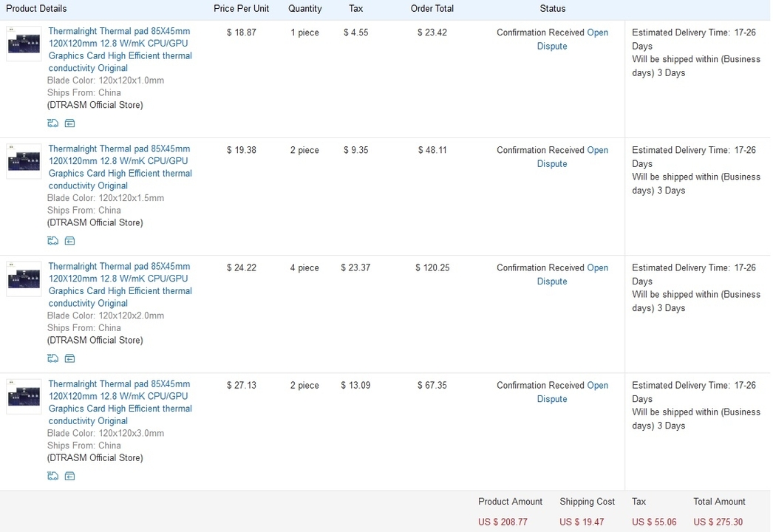
Task: Open the Thermalright pad title link priced $19.38
Action: (120, 167)
